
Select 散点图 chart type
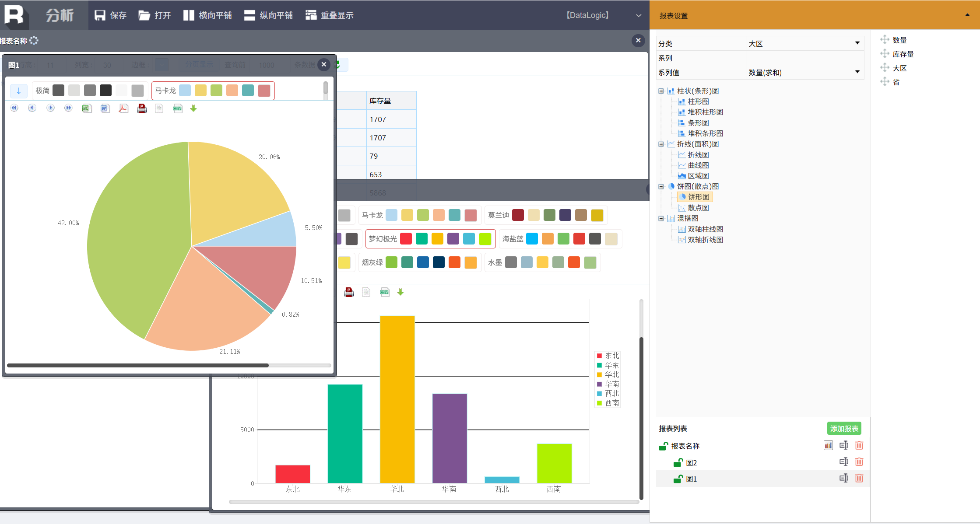coord(698,208)
